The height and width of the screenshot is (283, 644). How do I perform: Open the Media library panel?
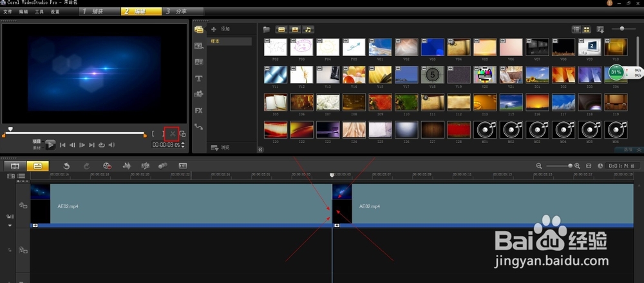pos(199,29)
